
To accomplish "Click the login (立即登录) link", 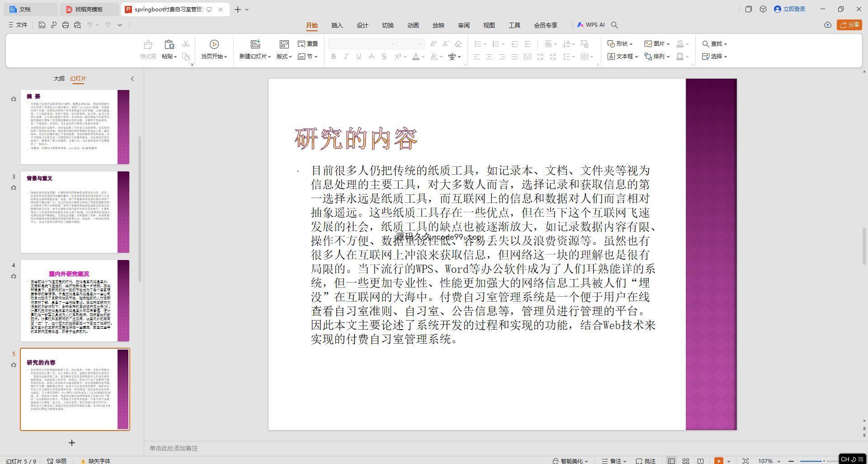I will [790, 9].
